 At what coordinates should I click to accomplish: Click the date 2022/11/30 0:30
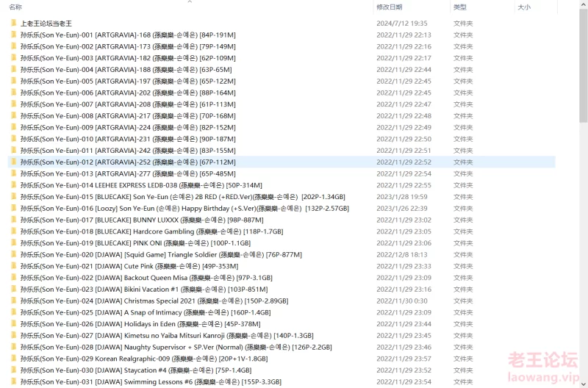coord(402,301)
